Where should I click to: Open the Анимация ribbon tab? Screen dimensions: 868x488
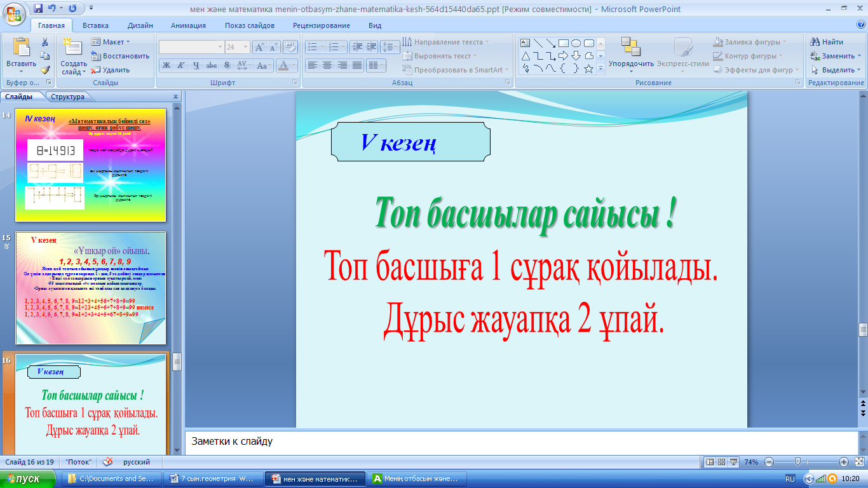(x=188, y=25)
